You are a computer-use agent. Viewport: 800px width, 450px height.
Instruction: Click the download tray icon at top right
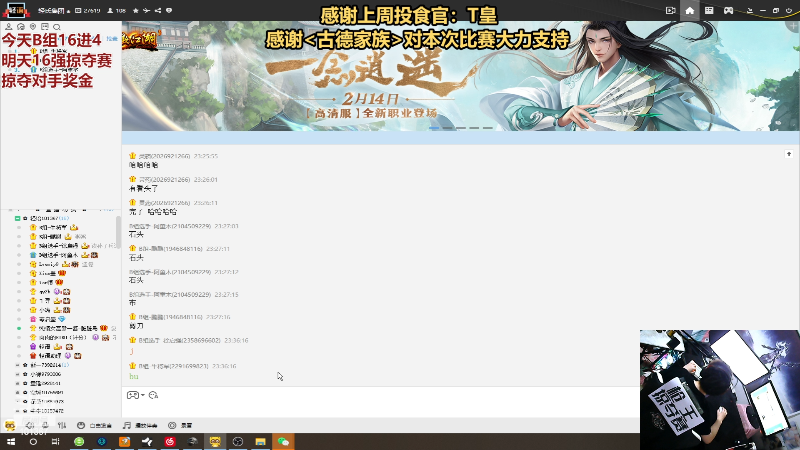click(x=750, y=10)
